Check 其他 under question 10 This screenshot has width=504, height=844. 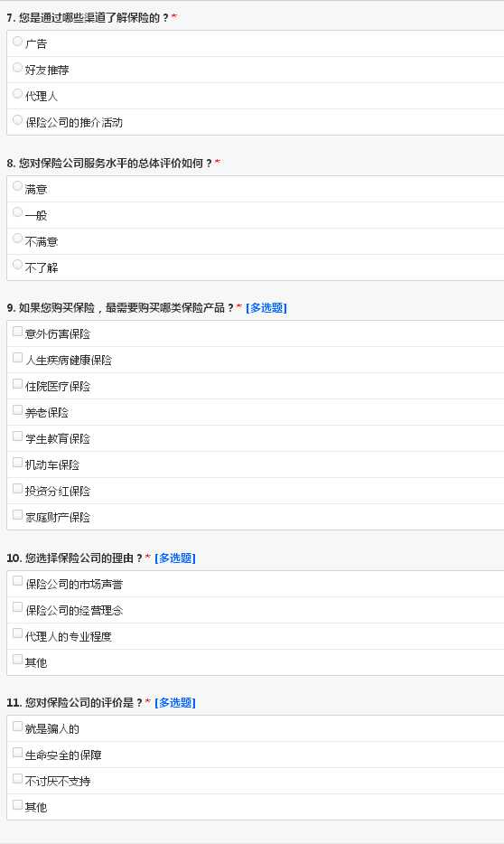[18, 660]
